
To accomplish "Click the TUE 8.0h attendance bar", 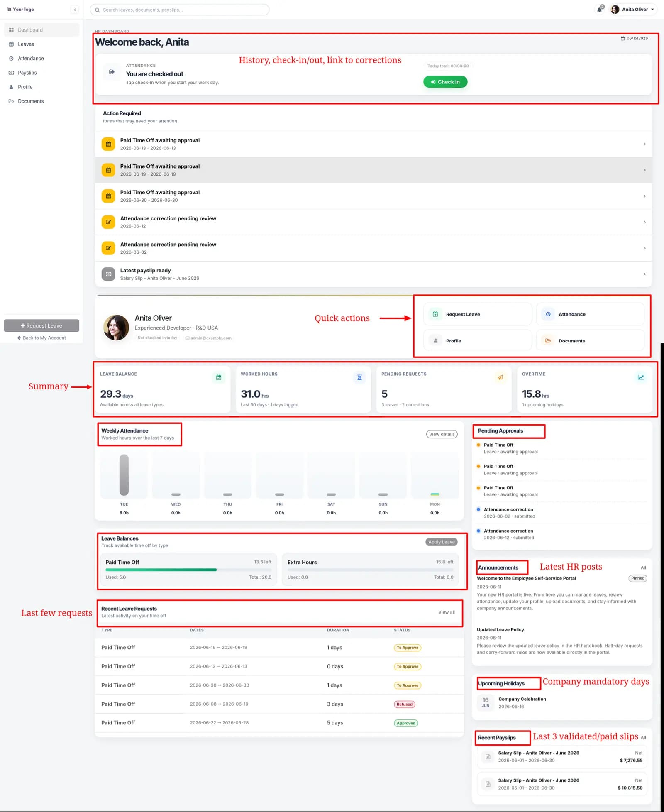I will point(124,475).
